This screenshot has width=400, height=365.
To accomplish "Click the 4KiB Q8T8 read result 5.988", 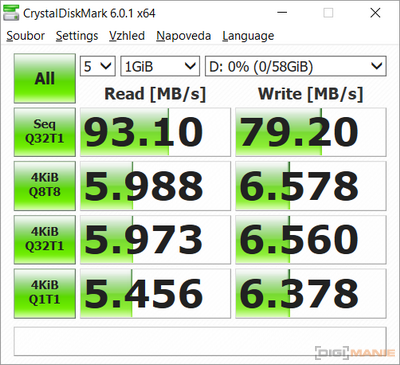I will pyautogui.click(x=155, y=186).
